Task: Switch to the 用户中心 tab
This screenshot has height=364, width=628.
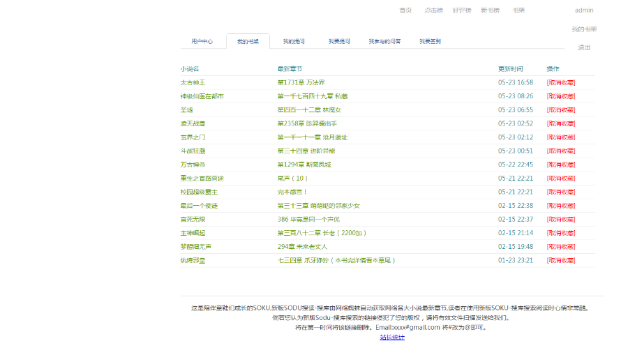Action: 202,41
